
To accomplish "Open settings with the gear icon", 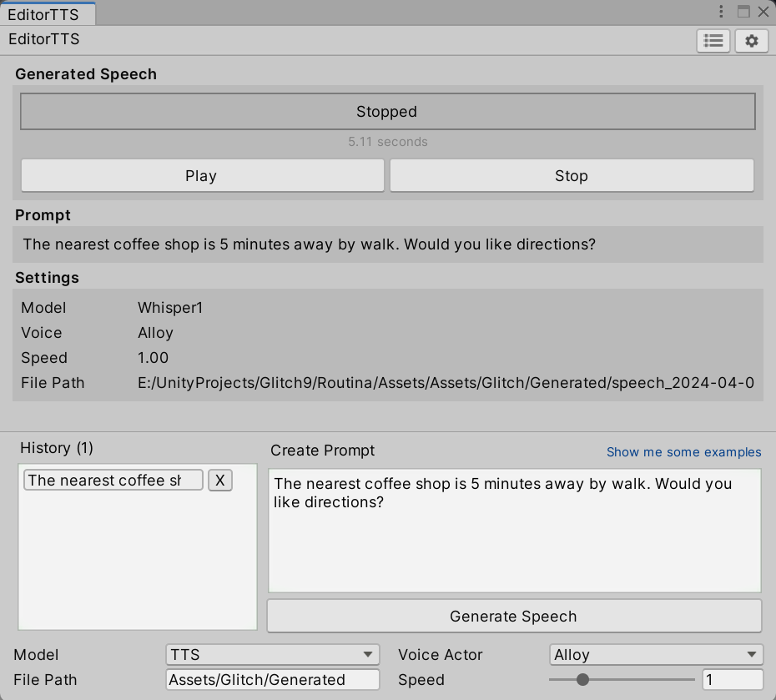I will point(751,41).
